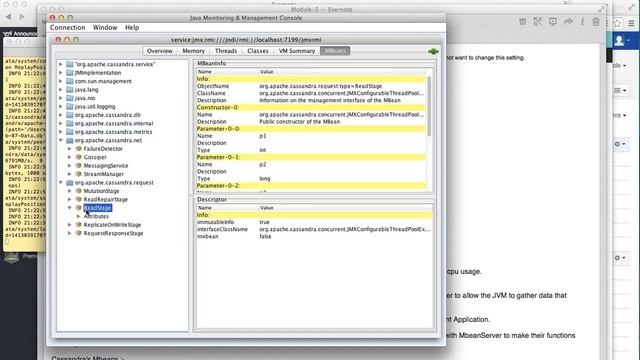The width and height of the screenshot is (640, 360).
Task: Expand the JMImplementation folder
Action: [x=61, y=73]
